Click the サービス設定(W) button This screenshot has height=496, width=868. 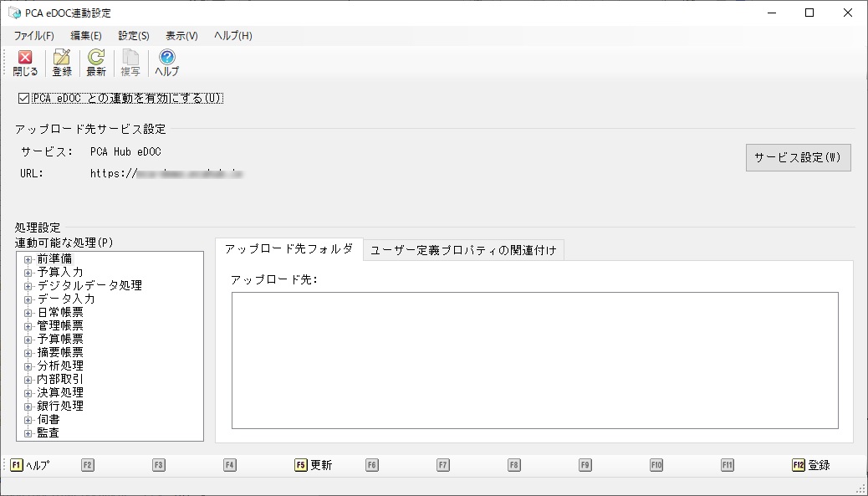coord(798,157)
